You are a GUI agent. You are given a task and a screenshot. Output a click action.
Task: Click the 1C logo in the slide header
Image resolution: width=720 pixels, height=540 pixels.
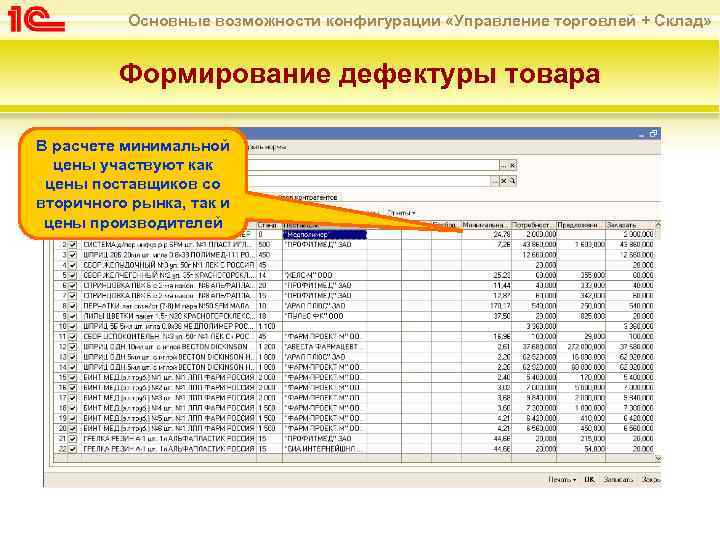click(36, 19)
